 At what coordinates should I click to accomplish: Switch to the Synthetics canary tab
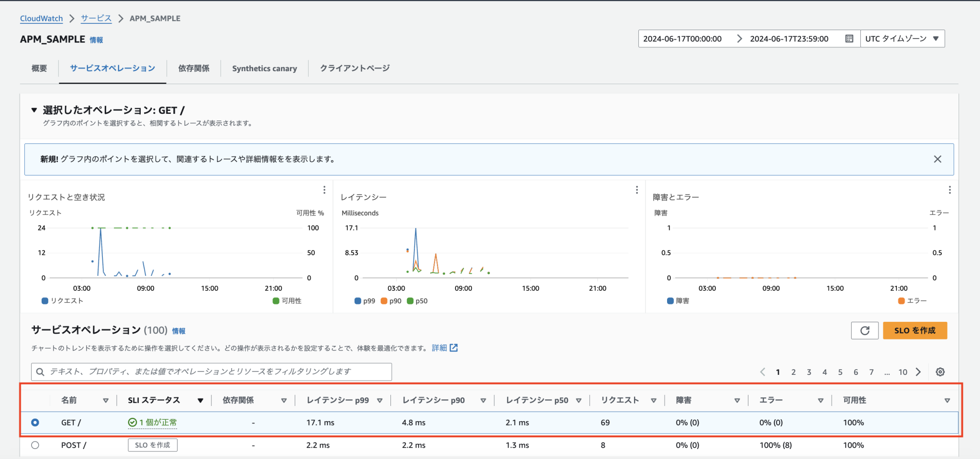(264, 68)
